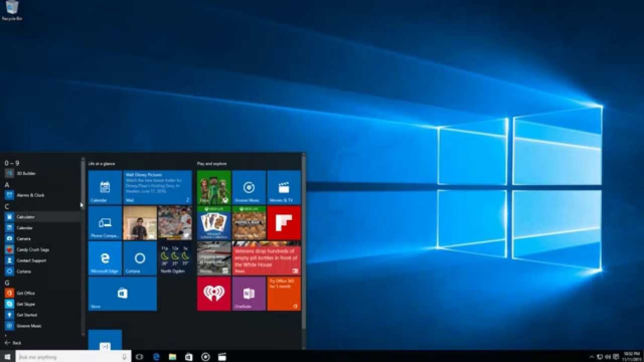Viewport: 644px width, 362px height.
Task: Jump using the "0 – 9" letter header
Action: tap(12, 163)
